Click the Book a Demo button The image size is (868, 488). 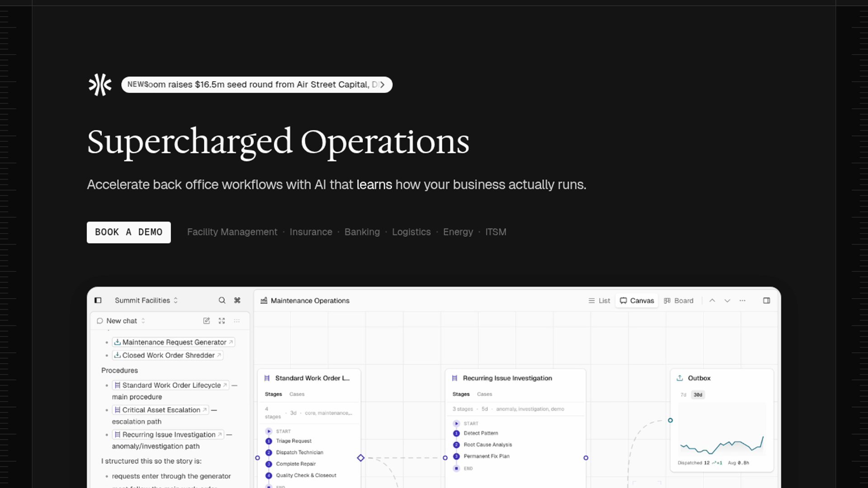[129, 232]
